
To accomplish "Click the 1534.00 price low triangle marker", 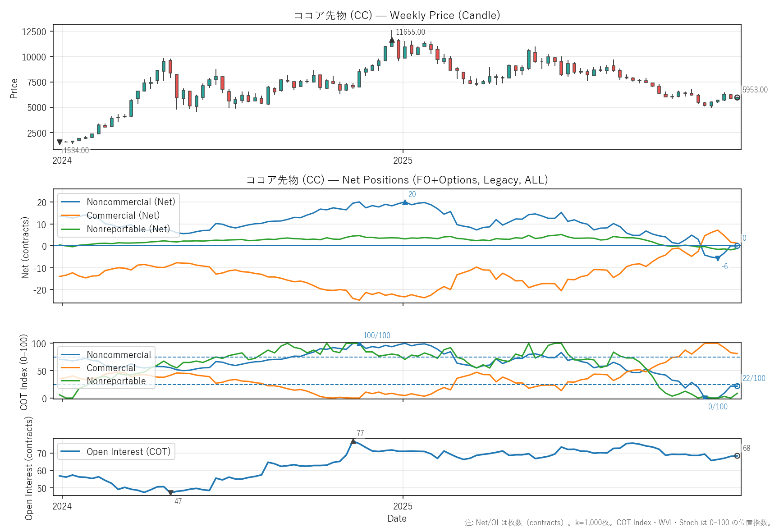I will point(60,142).
